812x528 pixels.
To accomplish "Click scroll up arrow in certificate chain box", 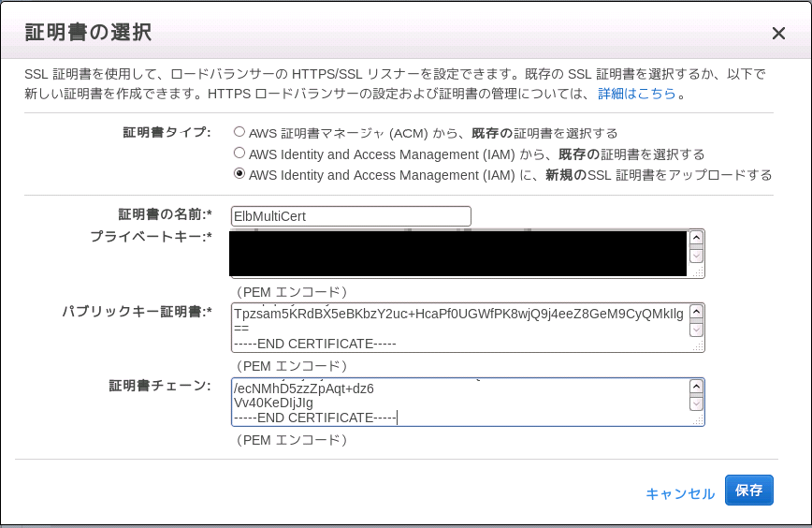I will [x=696, y=387].
